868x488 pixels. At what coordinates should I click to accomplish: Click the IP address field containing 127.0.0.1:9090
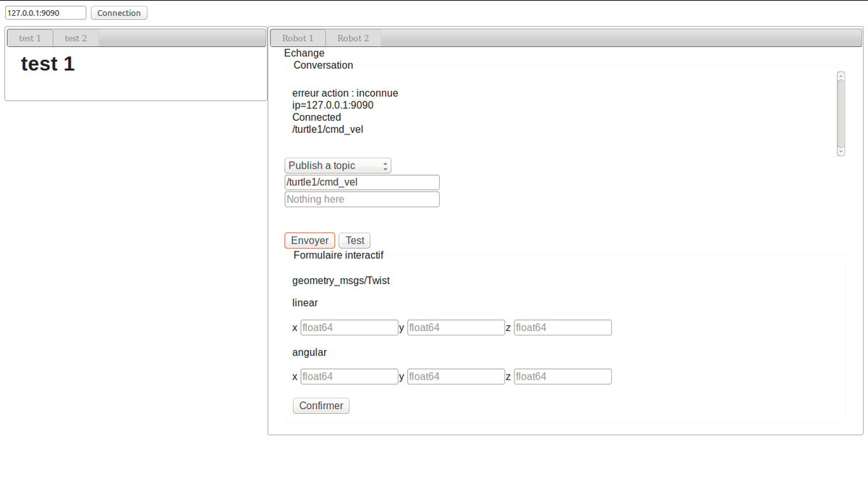click(46, 13)
